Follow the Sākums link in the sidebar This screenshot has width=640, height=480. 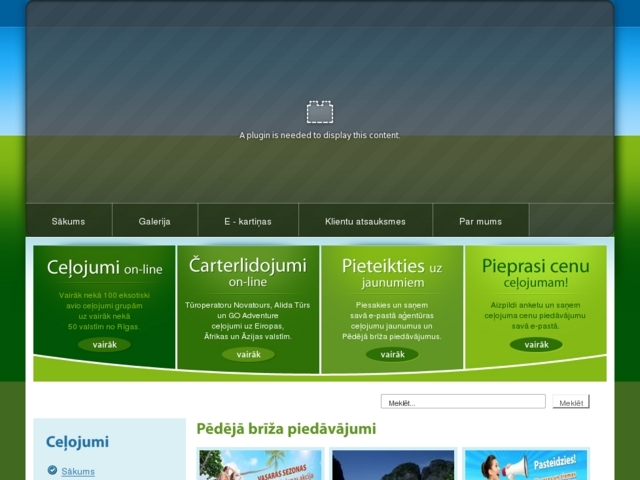(78, 471)
